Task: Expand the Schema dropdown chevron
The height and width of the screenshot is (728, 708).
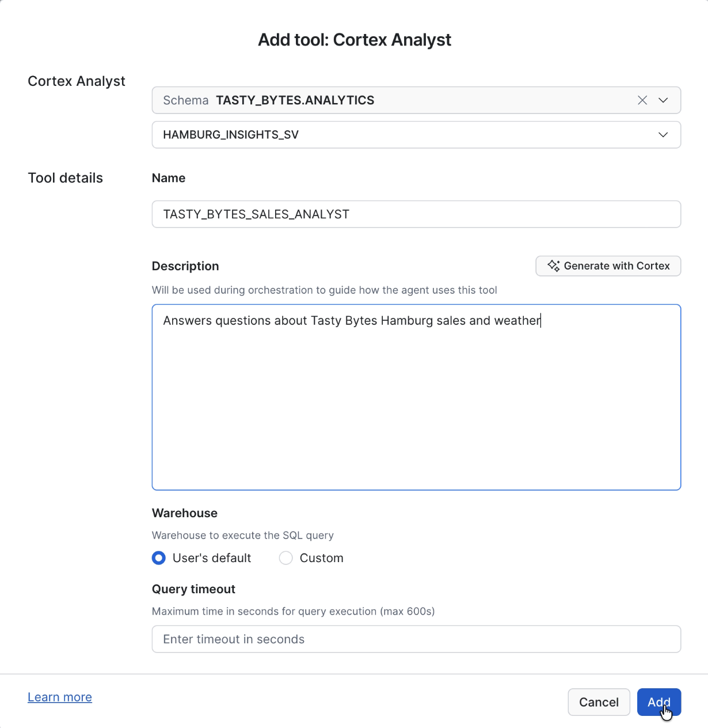Action: click(663, 100)
